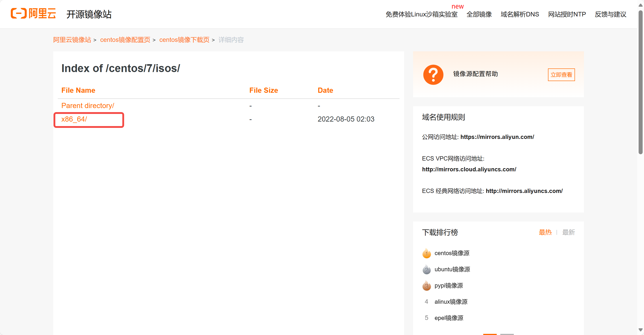Open the 免费体验Linux沙箱实验室 menu item
The width and height of the screenshot is (644, 335).
tap(421, 14)
